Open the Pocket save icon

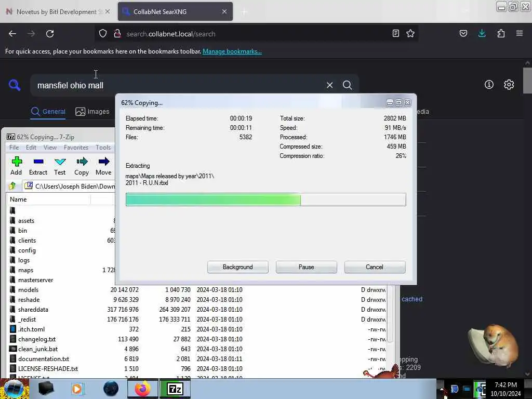click(x=463, y=34)
